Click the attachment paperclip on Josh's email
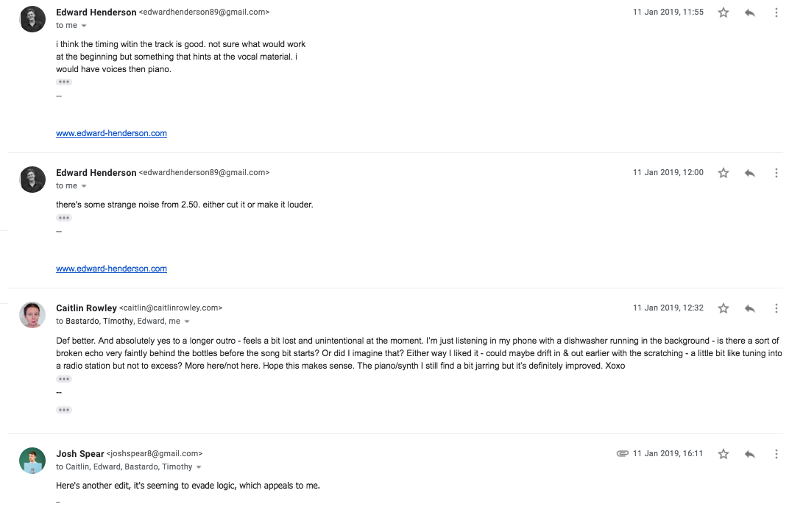 (622, 454)
